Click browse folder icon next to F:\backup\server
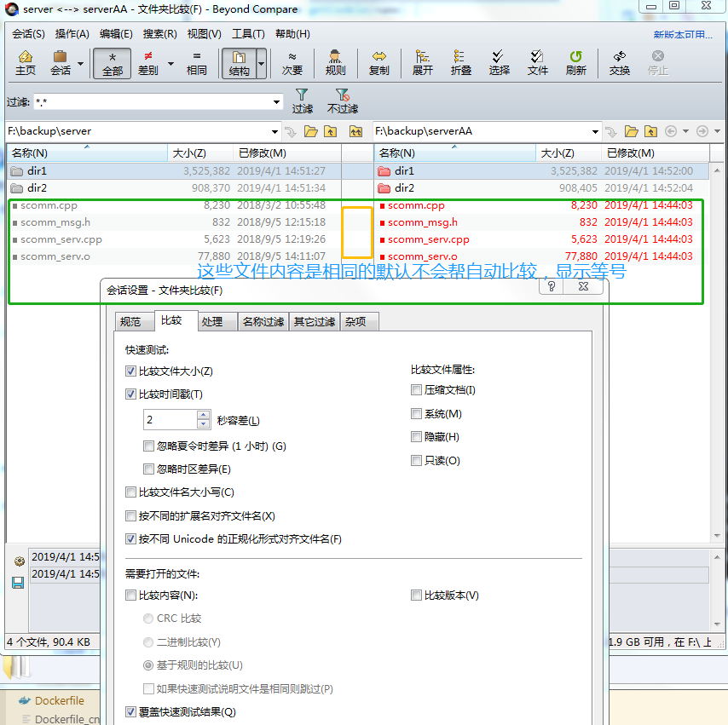This screenshot has width=728, height=725. pos(310,132)
